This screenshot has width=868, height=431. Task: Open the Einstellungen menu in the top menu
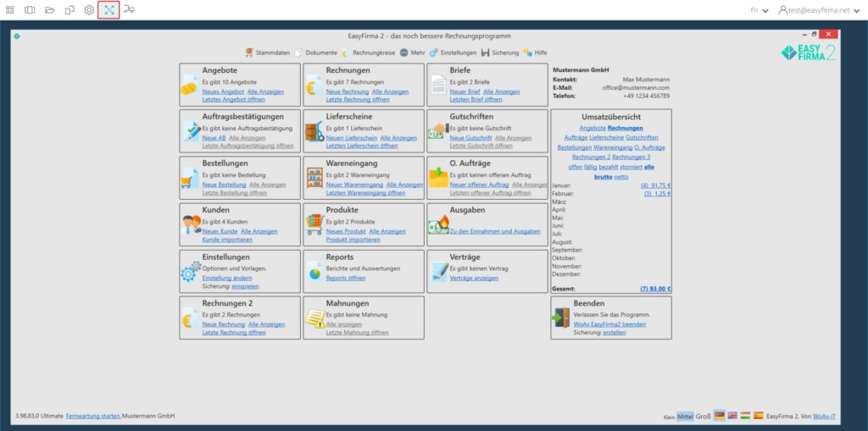(x=453, y=52)
